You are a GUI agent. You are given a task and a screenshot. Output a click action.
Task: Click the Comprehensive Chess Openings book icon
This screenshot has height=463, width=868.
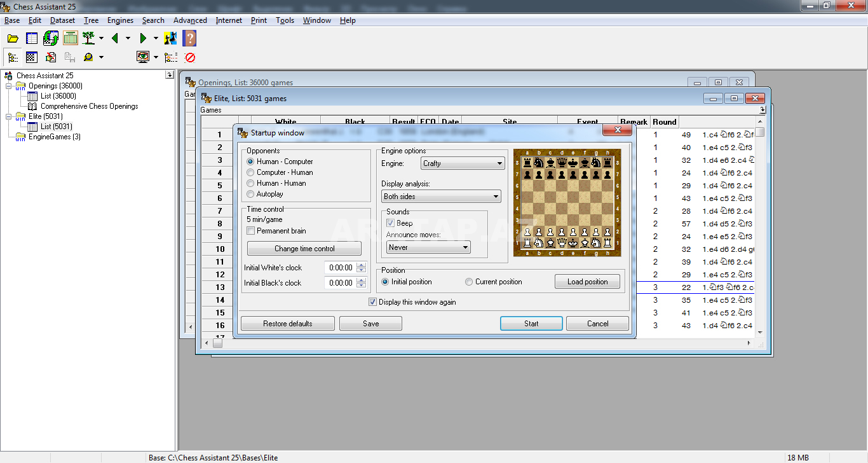pos(32,106)
